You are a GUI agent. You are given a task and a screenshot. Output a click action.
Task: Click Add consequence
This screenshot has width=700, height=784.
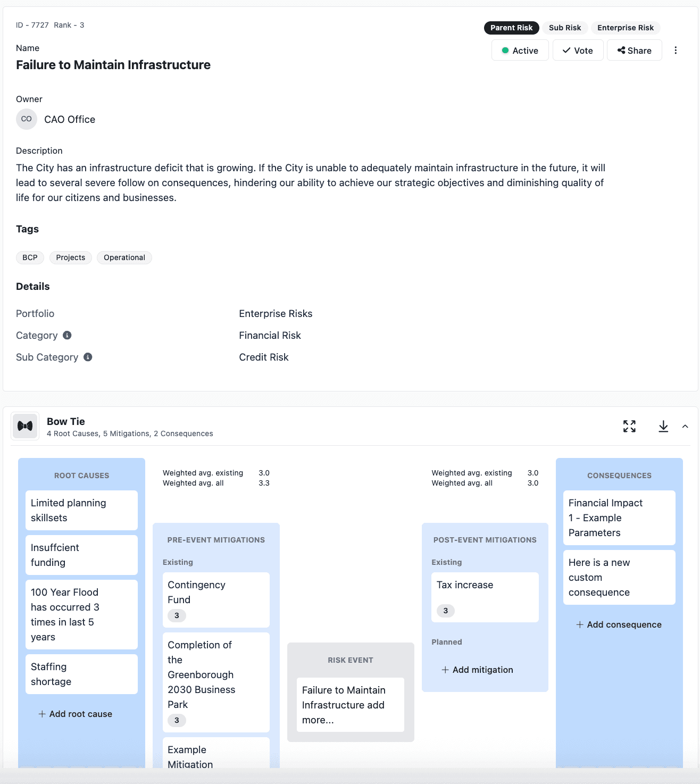(x=619, y=624)
